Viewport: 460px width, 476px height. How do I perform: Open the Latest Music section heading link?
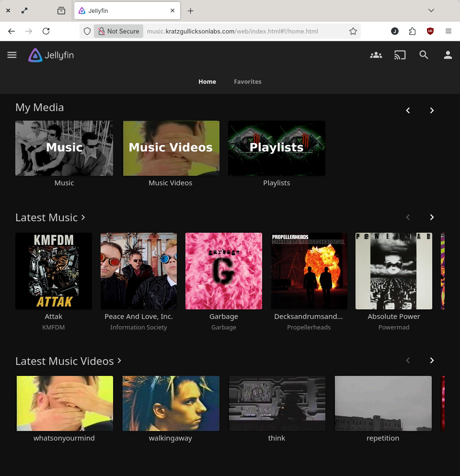click(x=50, y=218)
